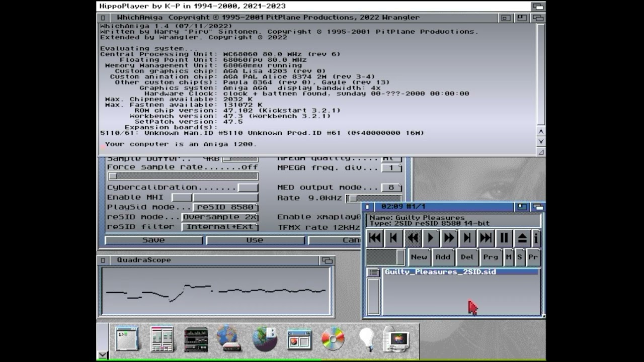The image size is (644, 362).
Task: Fast forward the current tune
Action: (x=449, y=238)
